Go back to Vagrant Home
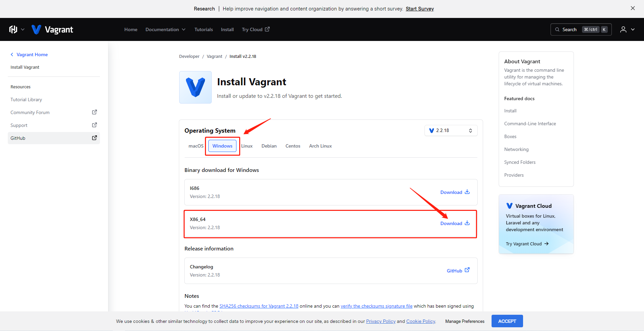Viewport: 644px width, 331px height. (32, 54)
